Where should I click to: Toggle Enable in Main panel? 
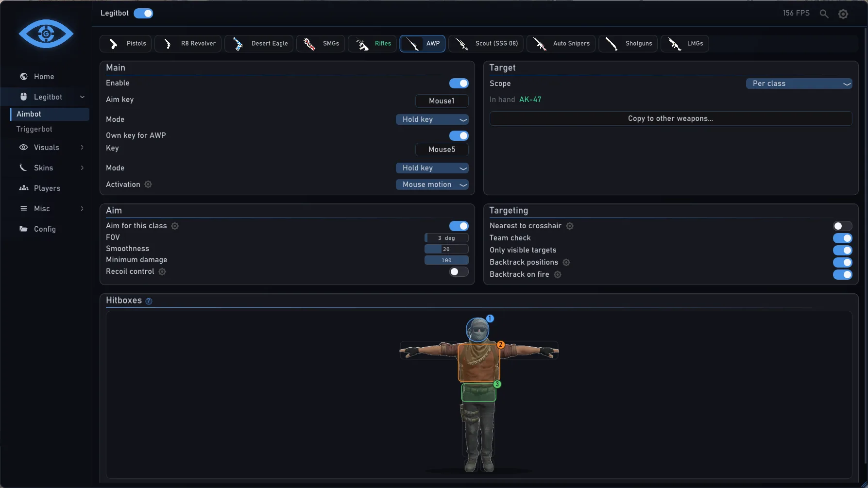pyautogui.click(x=459, y=84)
